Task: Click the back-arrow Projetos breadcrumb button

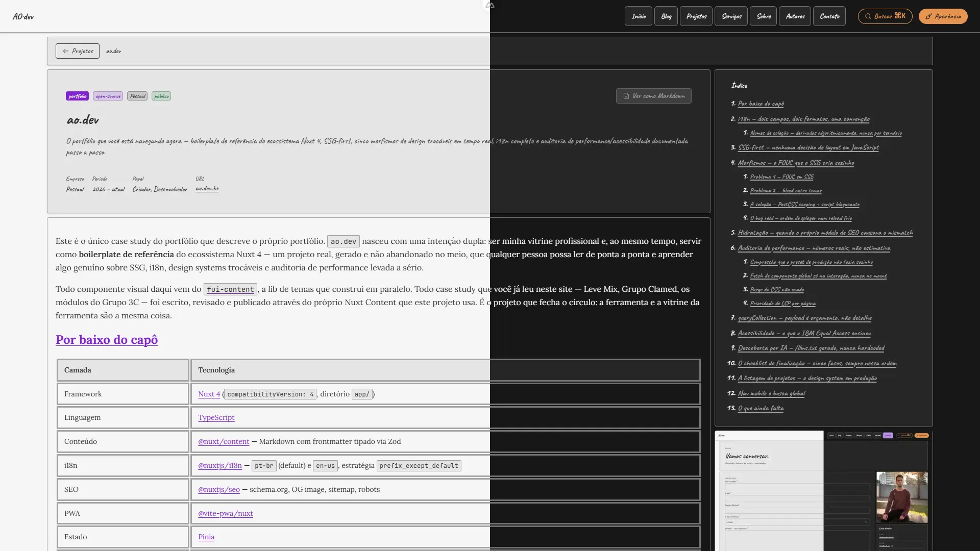Action: (78, 51)
